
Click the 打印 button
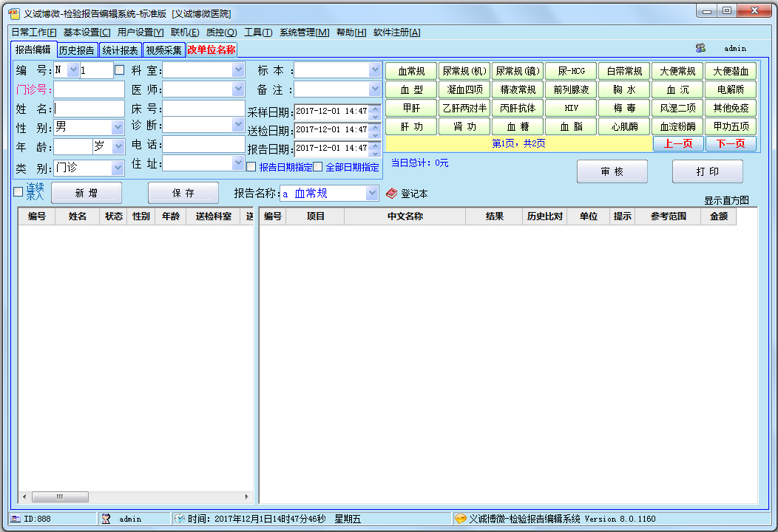[708, 171]
